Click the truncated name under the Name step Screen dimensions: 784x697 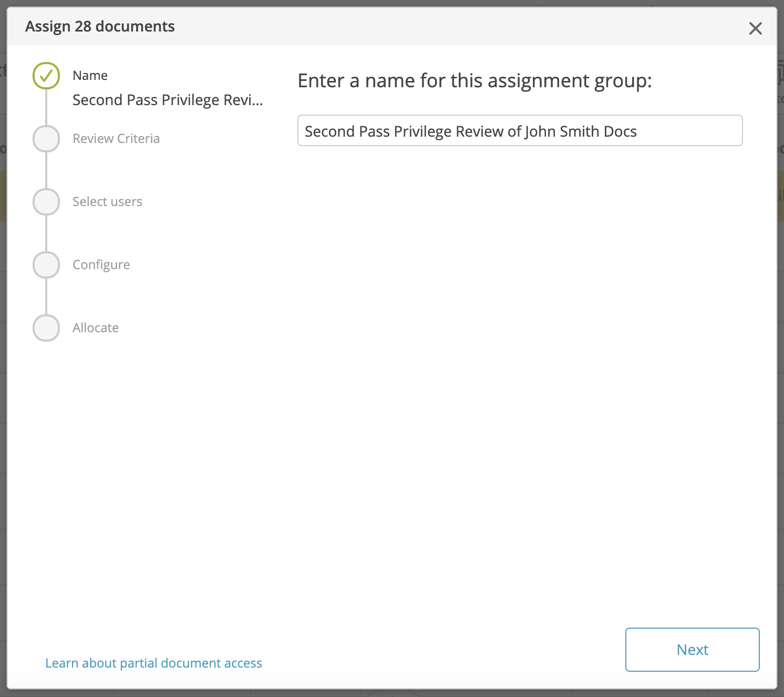(x=167, y=100)
